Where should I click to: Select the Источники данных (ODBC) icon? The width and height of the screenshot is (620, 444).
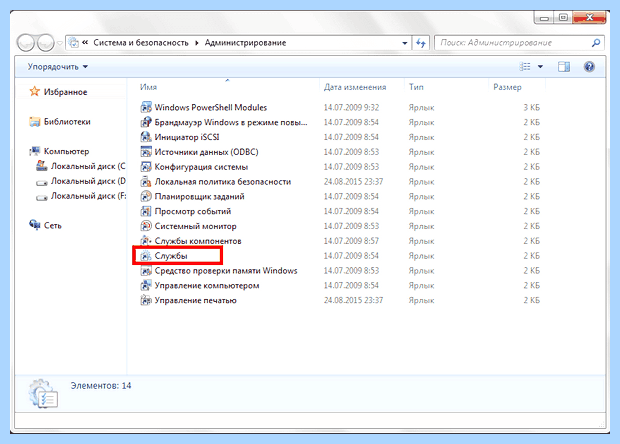[x=146, y=152]
